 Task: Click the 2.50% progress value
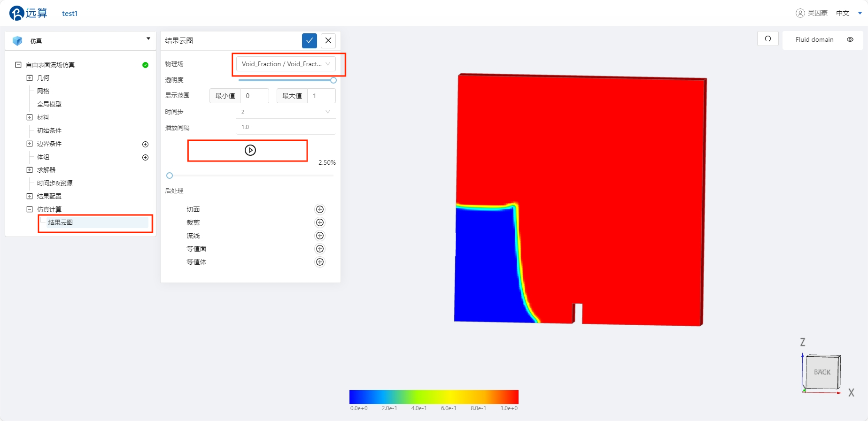(327, 162)
